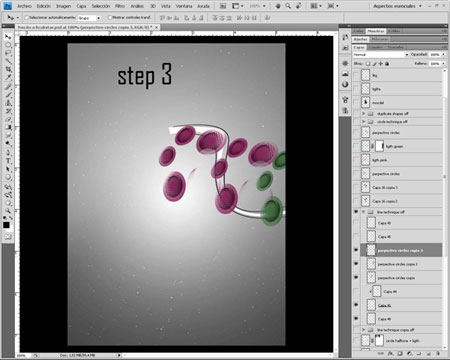
Task: Select the Lasso tool
Action: (x=8, y=53)
